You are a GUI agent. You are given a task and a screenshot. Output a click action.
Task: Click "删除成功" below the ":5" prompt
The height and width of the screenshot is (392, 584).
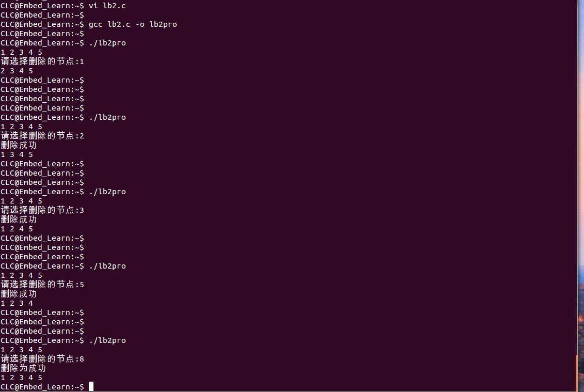tap(19, 294)
